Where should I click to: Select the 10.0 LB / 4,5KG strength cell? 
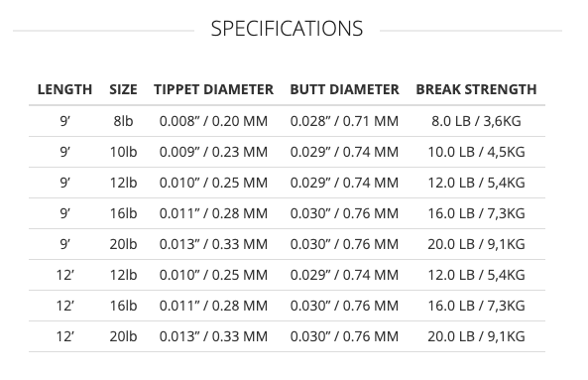coord(476,152)
